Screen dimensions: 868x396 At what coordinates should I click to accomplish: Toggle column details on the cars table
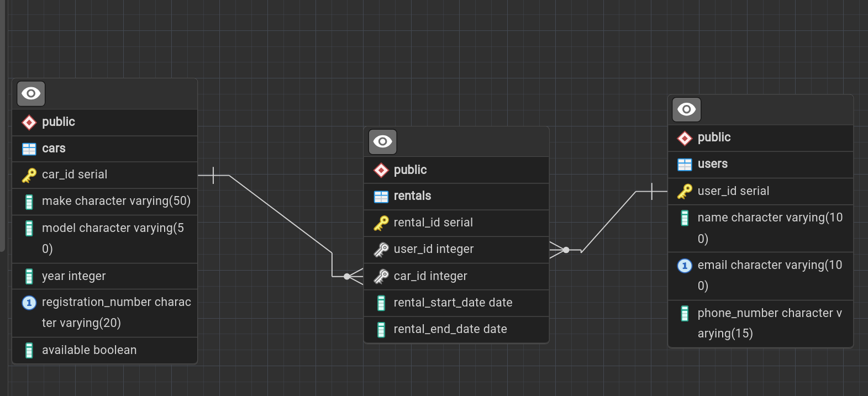click(31, 94)
